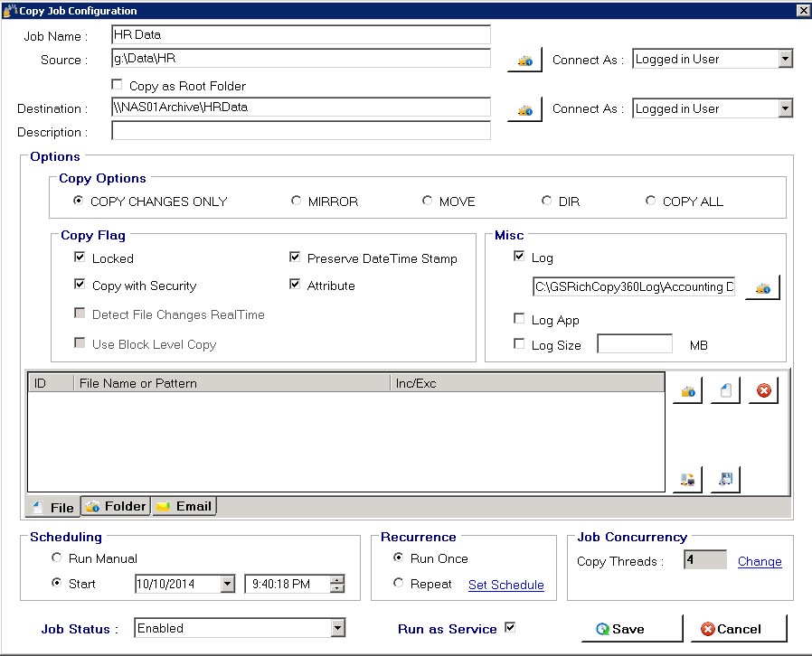
Task: Expand the Job Status dropdown
Action: (x=337, y=628)
